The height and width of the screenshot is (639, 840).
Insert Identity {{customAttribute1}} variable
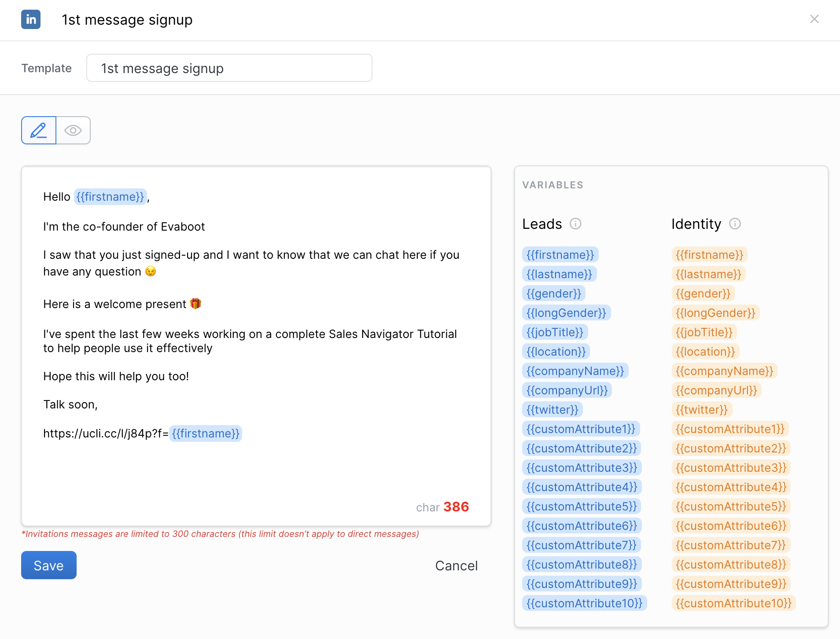pyautogui.click(x=730, y=429)
